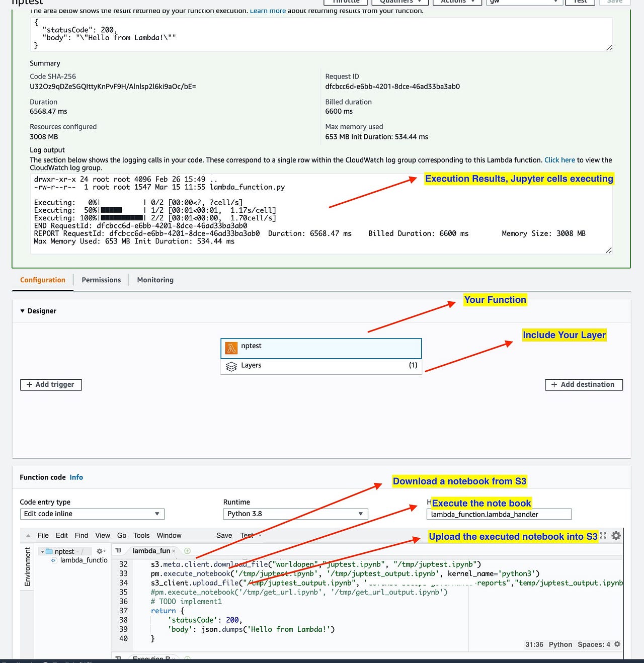Switch to the Monitoring tab
Screen dimensions: 644x663
pos(154,280)
